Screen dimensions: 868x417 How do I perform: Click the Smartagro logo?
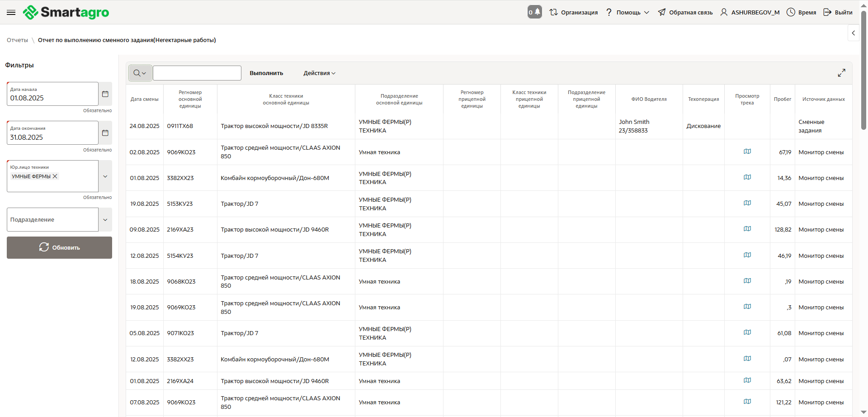coord(66,12)
